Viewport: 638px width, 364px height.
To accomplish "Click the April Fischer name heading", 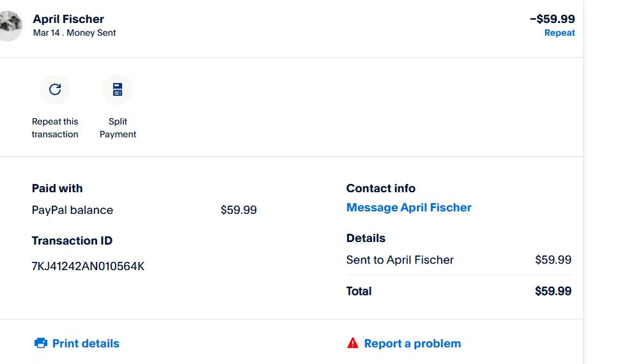I will pos(68,19).
